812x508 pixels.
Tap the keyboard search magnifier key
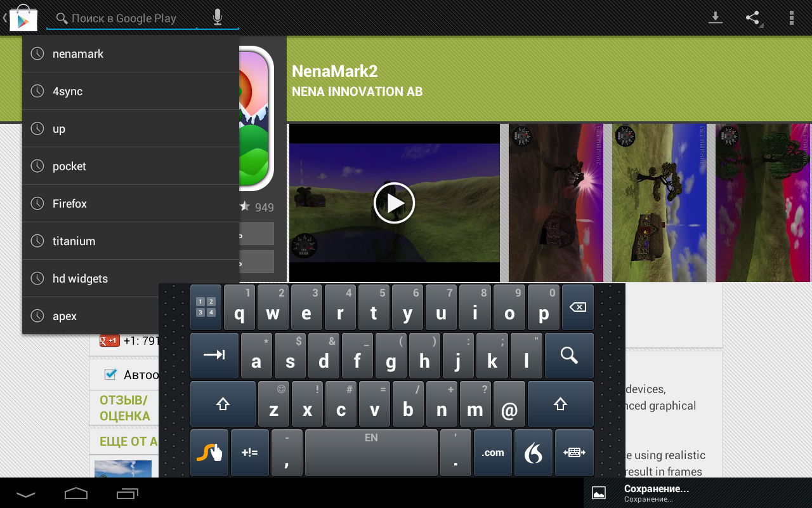pyautogui.click(x=569, y=356)
